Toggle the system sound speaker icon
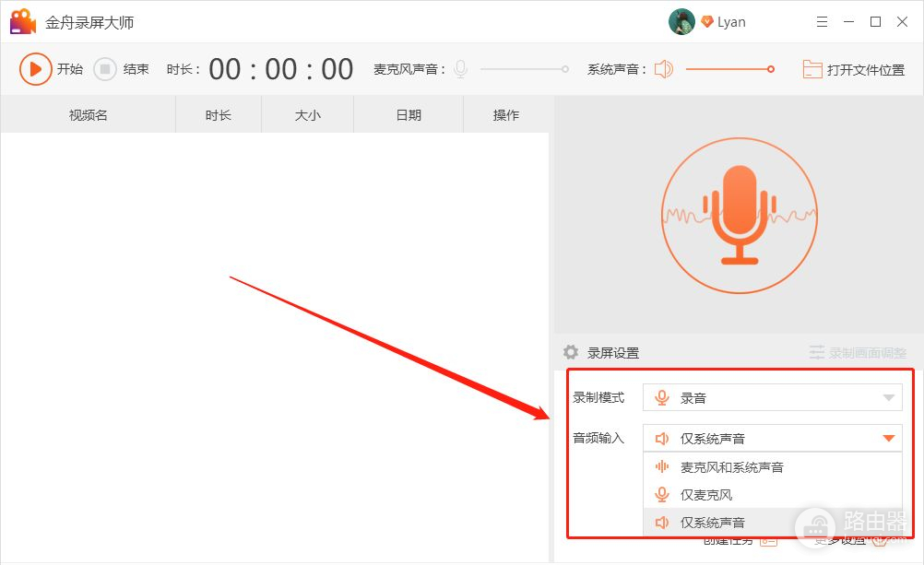The image size is (924, 565). click(664, 69)
